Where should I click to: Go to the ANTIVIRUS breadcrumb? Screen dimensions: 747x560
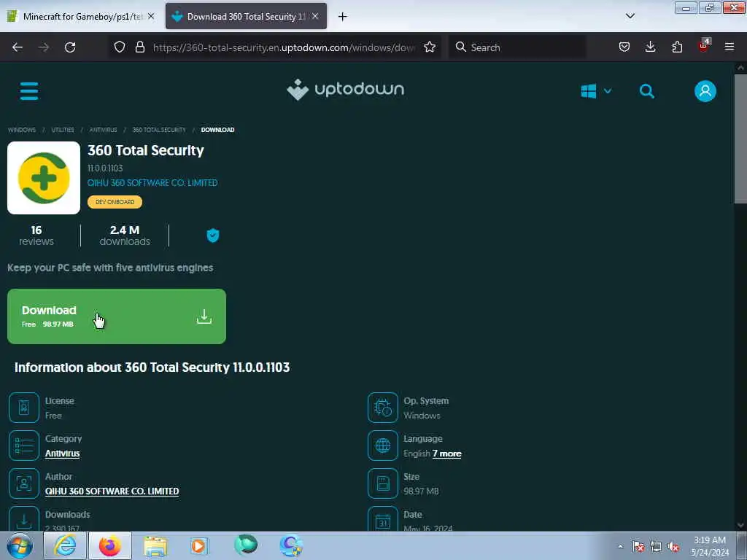[104, 130]
